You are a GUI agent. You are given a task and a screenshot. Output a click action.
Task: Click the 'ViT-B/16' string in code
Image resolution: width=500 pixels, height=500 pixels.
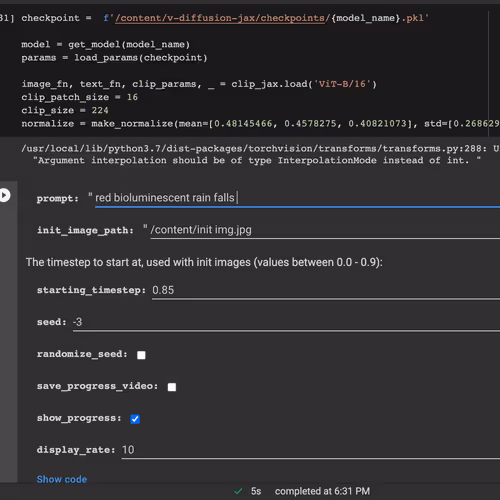(342, 84)
